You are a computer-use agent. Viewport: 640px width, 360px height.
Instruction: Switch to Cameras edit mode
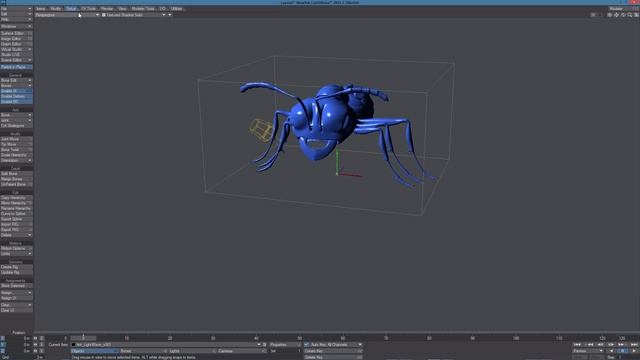click(x=241, y=351)
